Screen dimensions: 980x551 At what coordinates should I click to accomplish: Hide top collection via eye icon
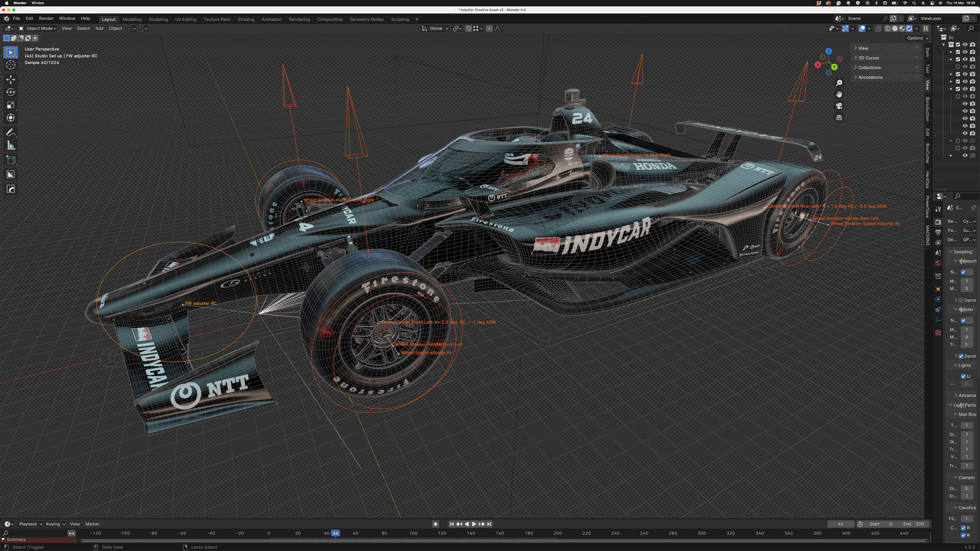coord(965,45)
